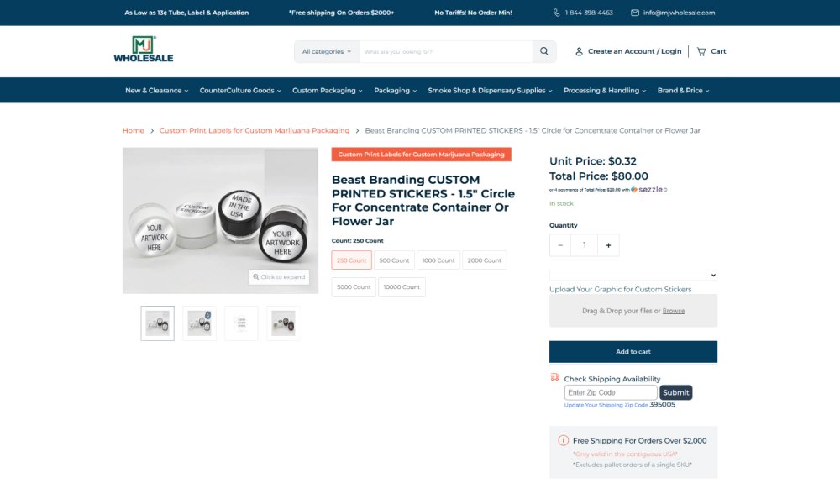Choose the 1000 Count option
The height and width of the screenshot is (504, 840).
pyautogui.click(x=438, y=260)
